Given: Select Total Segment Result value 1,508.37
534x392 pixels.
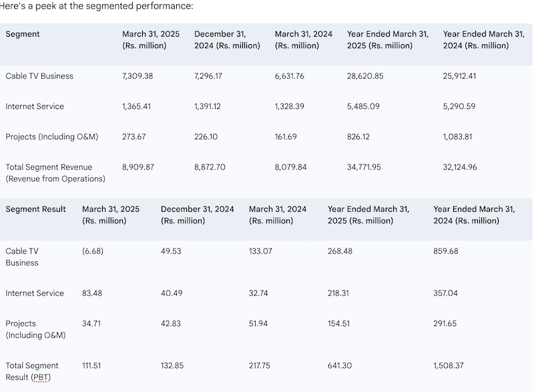Looking at the screenshot, I should coord(449,365).
